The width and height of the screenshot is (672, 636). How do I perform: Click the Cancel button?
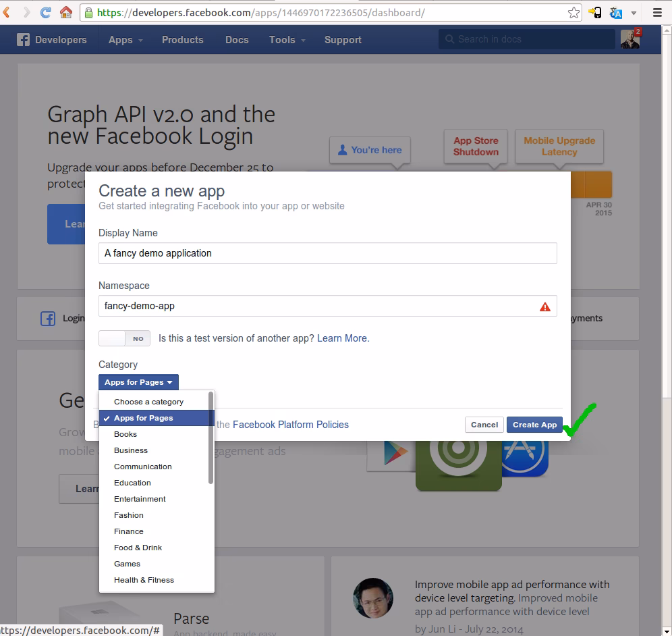point(484,425)
